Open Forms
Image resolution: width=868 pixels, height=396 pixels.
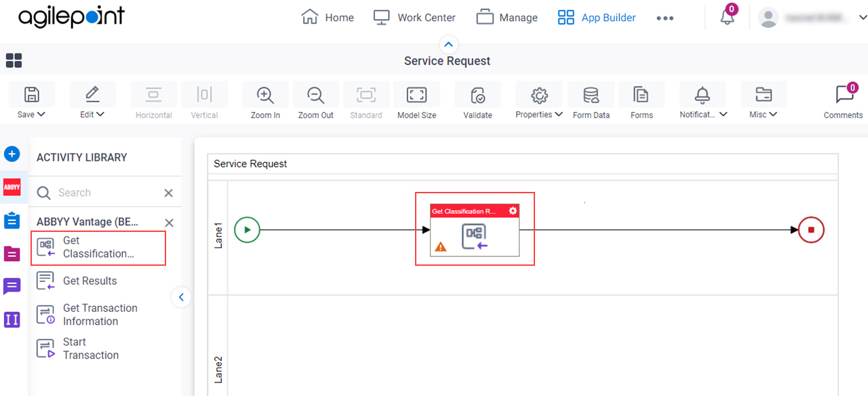[x=642, y=102]
